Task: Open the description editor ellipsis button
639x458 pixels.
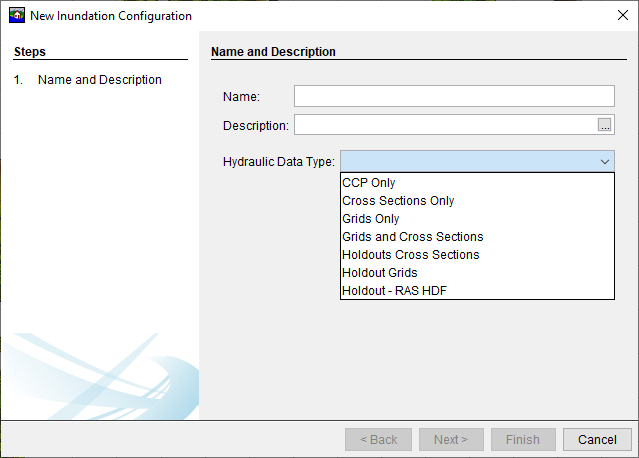Action: click(604, 125)
